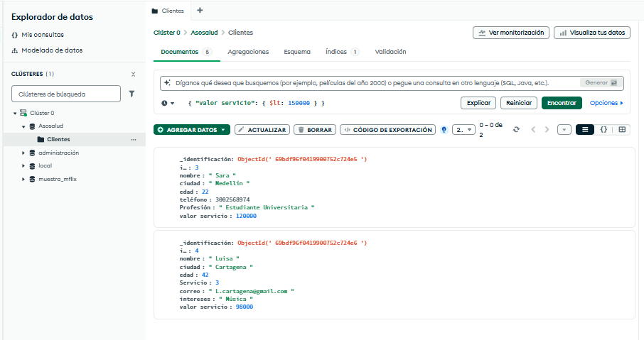The height and width of the screenshot is (340, 644).
Task: Click the refresh documents icon
Action: click(516, 130)
